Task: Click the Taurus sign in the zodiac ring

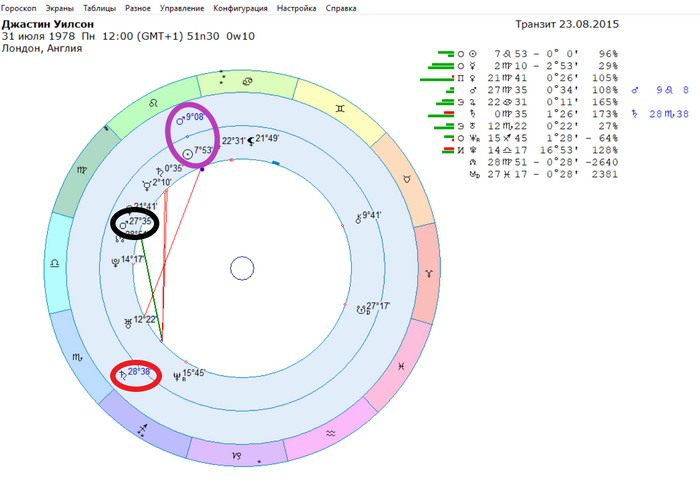Action: [407, 179]
